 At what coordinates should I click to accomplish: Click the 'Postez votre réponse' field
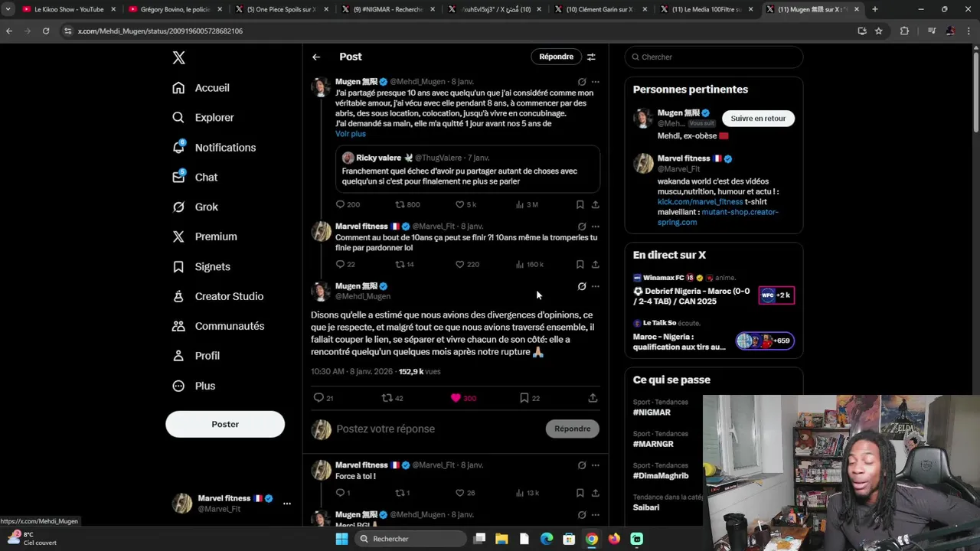click(436, 429)
